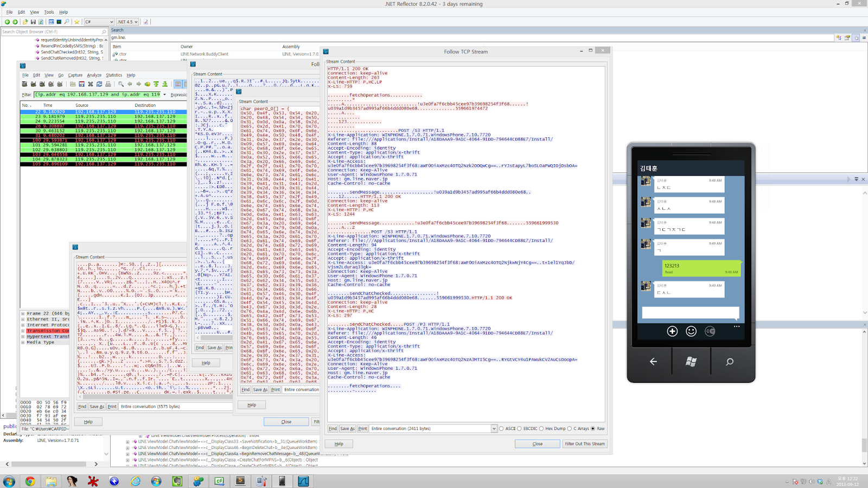Select the ASCII display option
The width and height of the screenshot is (868, 488).
tap(502, 428)
